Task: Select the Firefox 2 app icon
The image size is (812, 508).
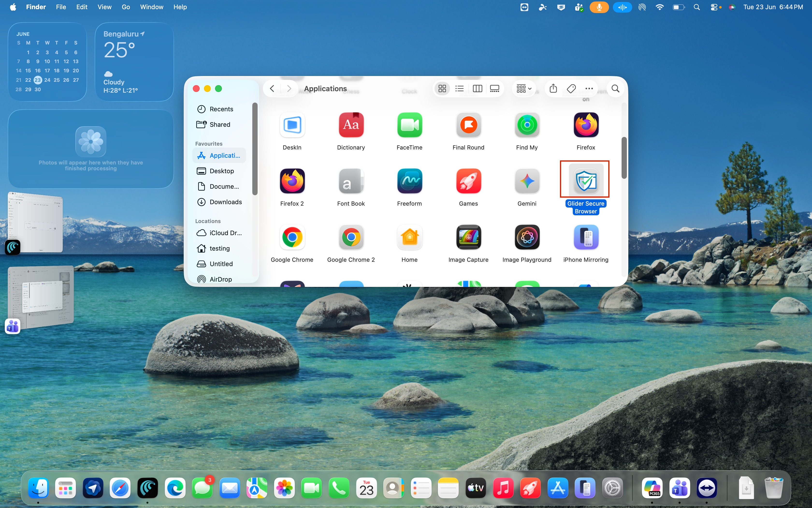Action: 292,181
